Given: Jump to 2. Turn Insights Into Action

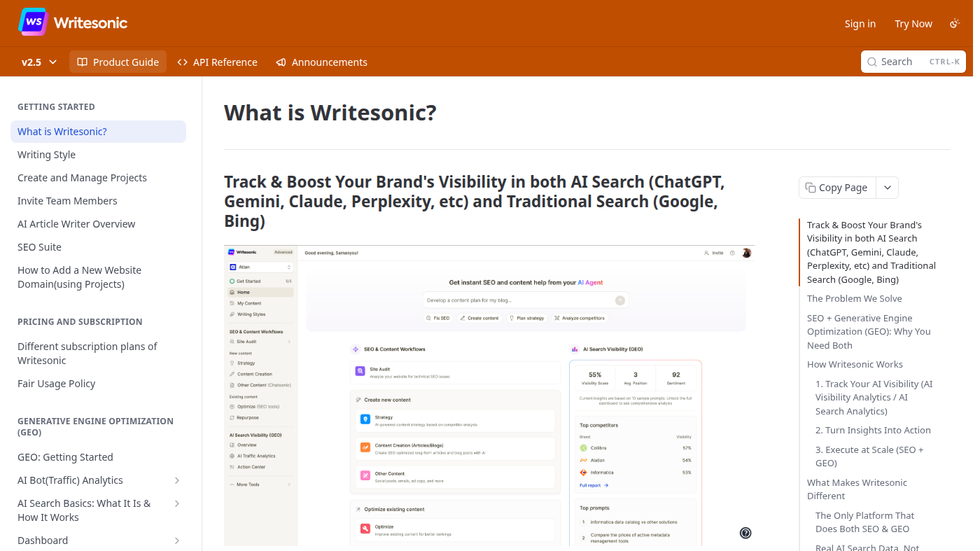Looking at the screenshot, I should [873, 431].
